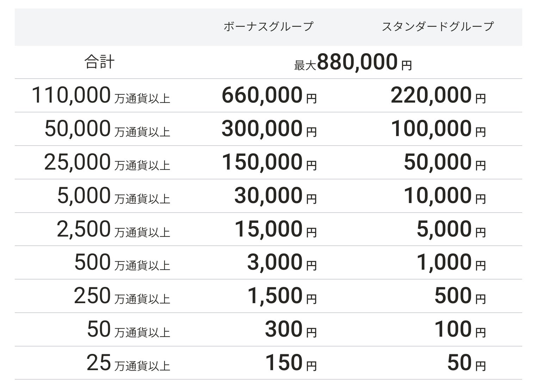Viewport: 537px width, 392px height.
Task: Click the 500万通貨以上 row label
Action: coord(122,263)
